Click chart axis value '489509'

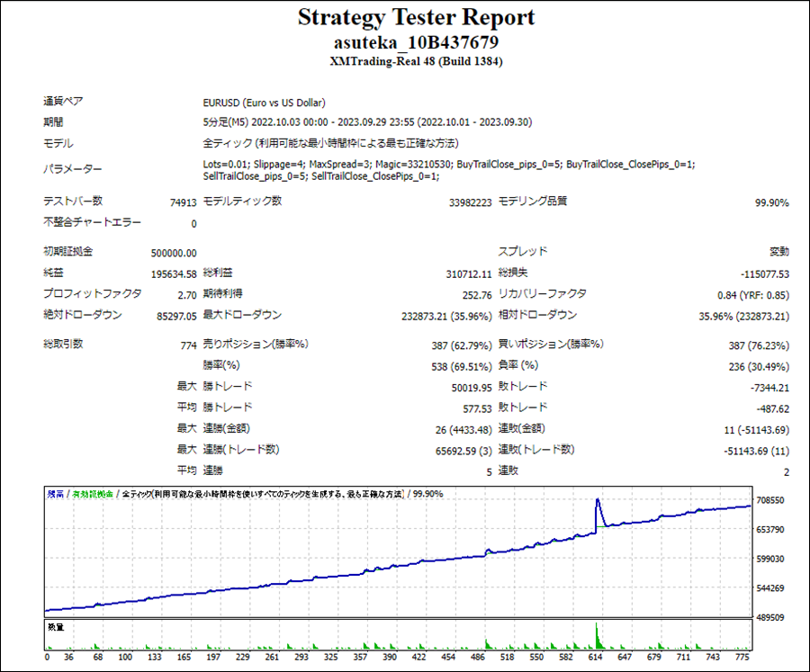coord(770,618)
